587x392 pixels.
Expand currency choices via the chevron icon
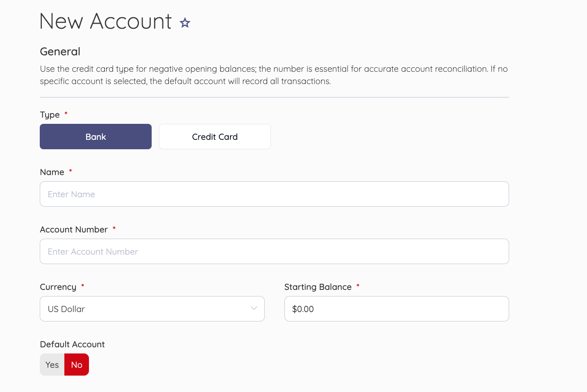coord(254,309)
